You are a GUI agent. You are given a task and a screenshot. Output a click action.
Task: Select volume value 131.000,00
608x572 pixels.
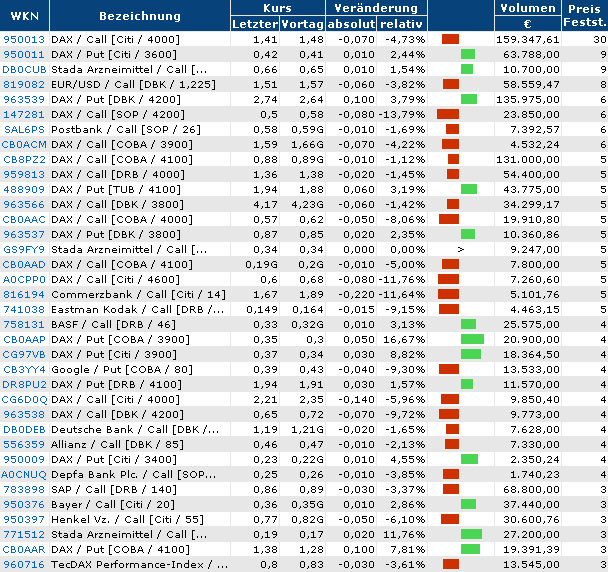(x=528, y=160)
